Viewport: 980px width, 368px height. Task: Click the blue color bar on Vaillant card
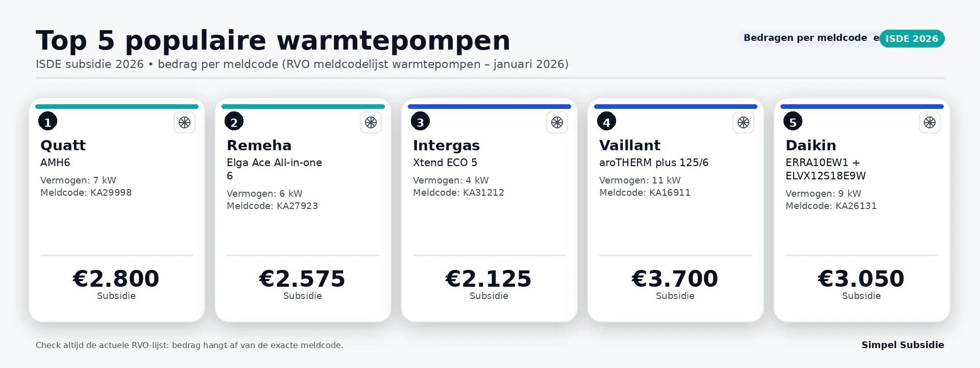pyautogui.click(x=675, y=107)
